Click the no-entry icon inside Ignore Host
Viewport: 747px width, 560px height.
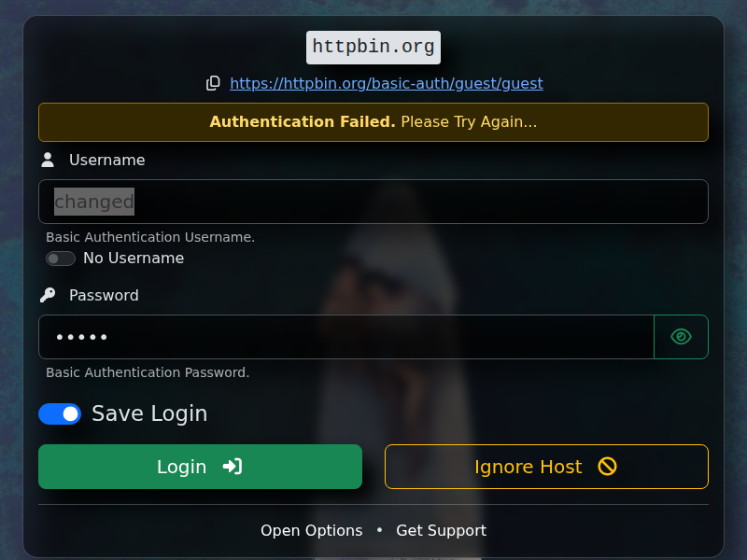click(x=607, y=467)
